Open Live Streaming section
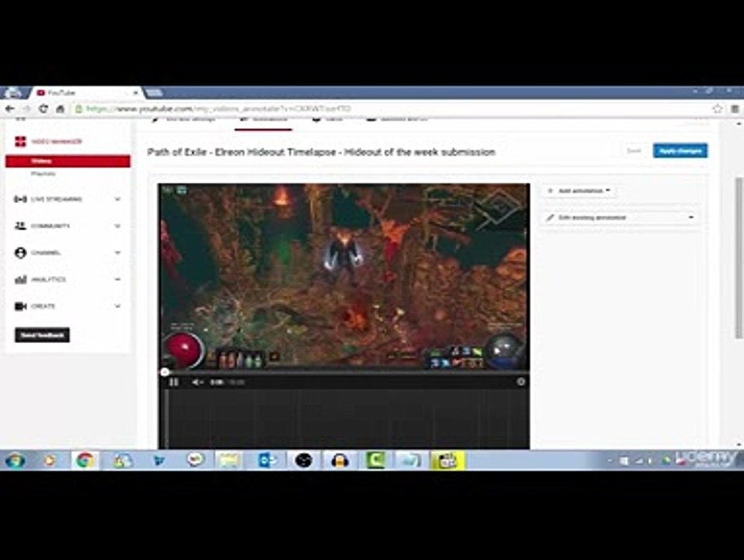 pyautogui.click(x=57, y=199)
